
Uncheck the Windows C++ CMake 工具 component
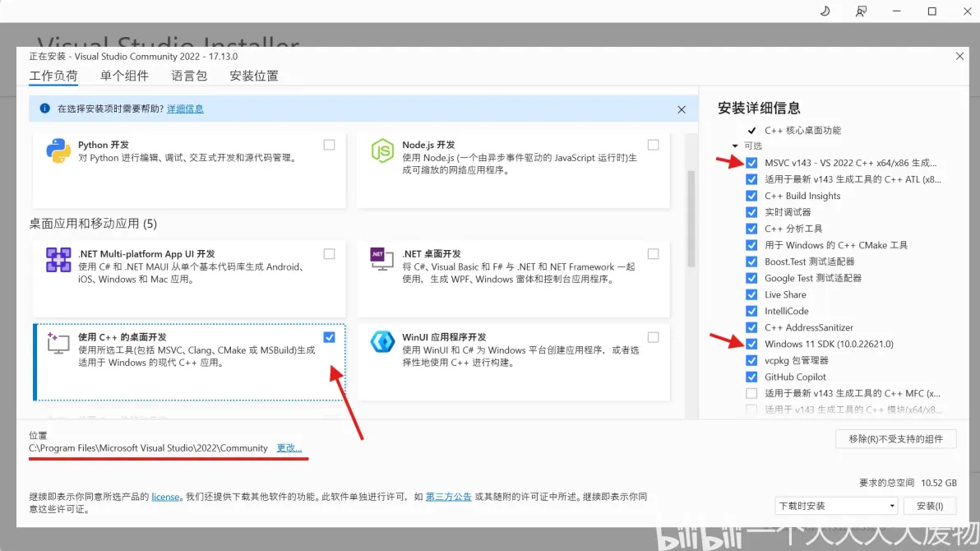751,245
